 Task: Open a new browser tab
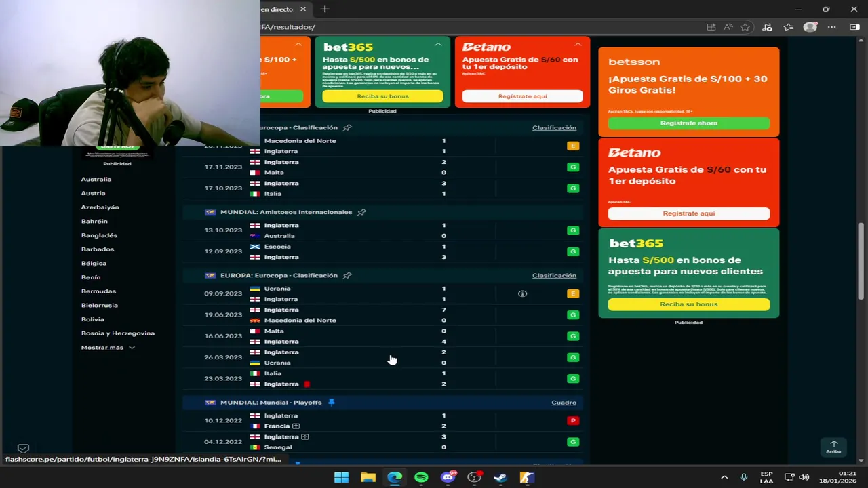click(x=325, y=9)
